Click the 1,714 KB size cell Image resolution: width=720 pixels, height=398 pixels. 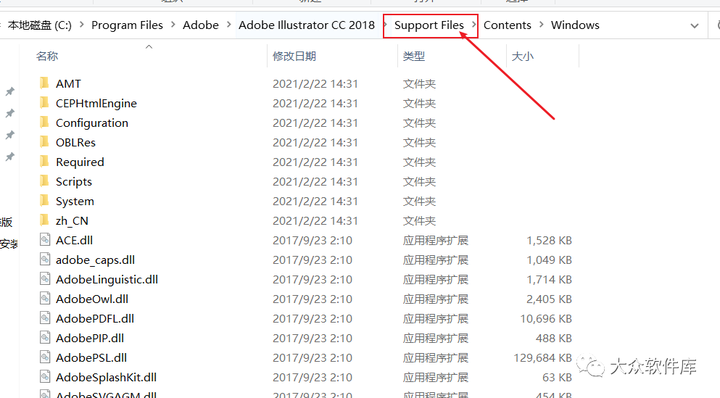(549, 279)
